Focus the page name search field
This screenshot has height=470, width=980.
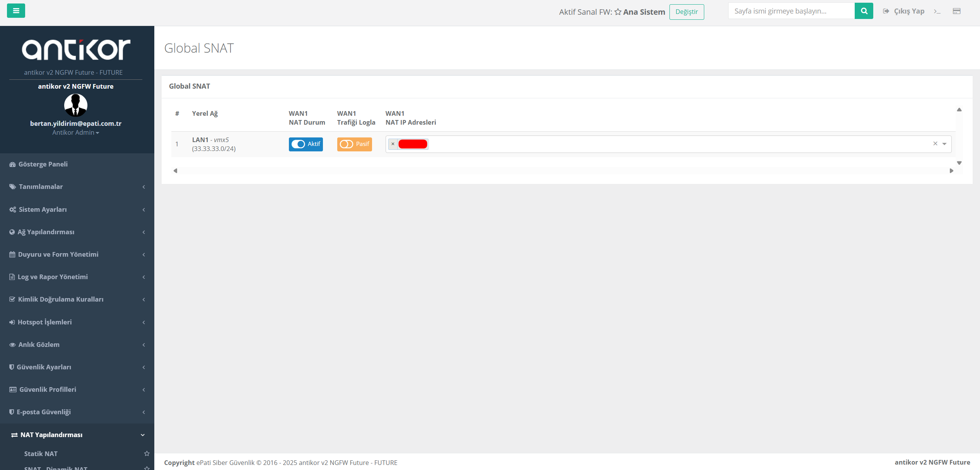(791, 11)
